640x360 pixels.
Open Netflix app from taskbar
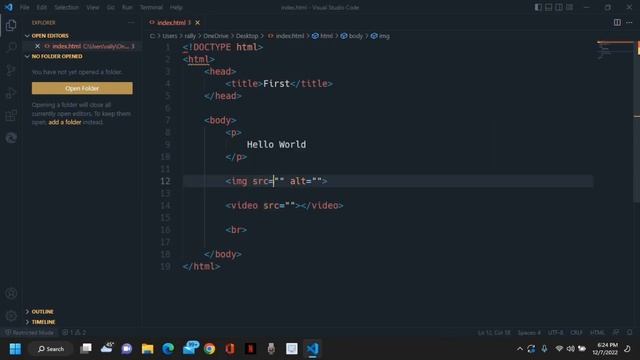(251, 349)
